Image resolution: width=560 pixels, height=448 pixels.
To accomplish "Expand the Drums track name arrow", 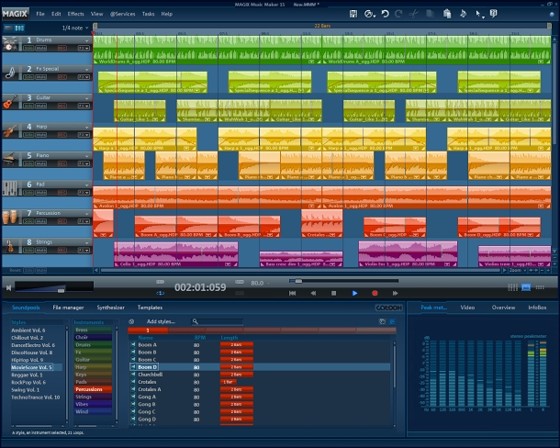I will 86,40.
